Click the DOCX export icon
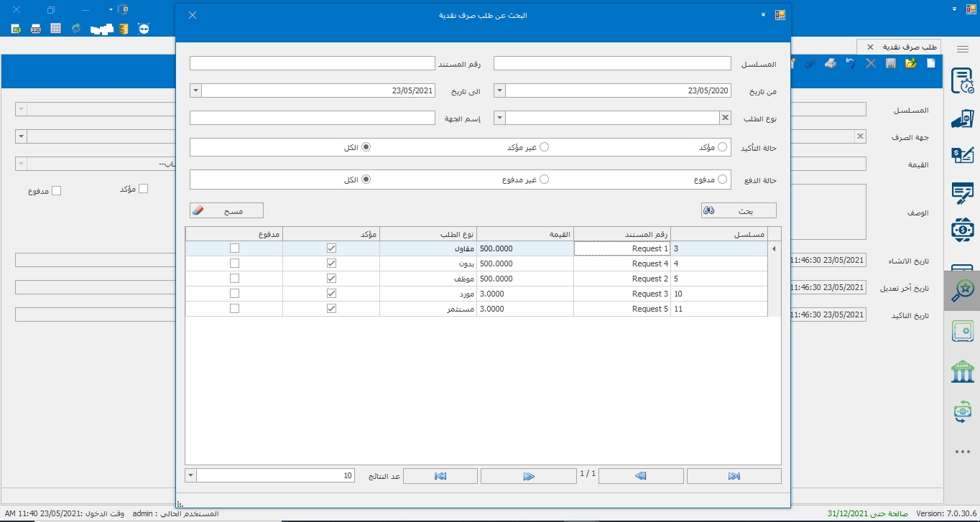The image size is (980, 522). pos(36,29)
